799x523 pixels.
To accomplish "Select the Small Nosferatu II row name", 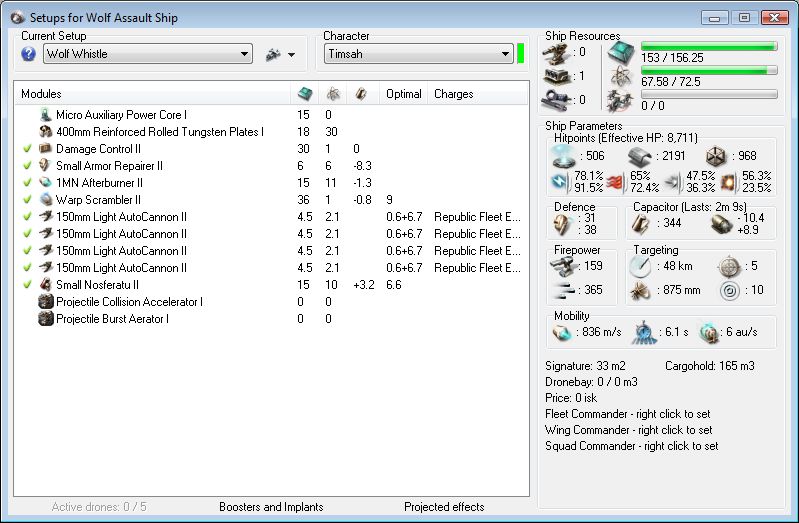I will tap(97, 284).
